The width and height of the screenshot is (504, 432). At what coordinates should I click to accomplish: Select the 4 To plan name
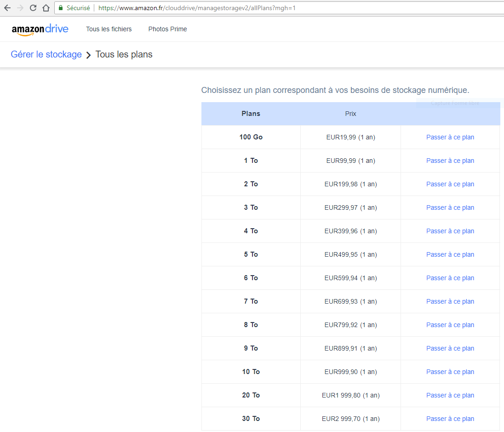coord(251,231)
